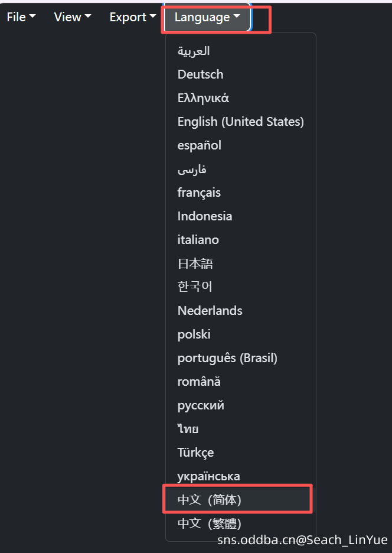Screen dimensions: 392x553
Task: Choose polski from the list
Action: pos(194,334)
